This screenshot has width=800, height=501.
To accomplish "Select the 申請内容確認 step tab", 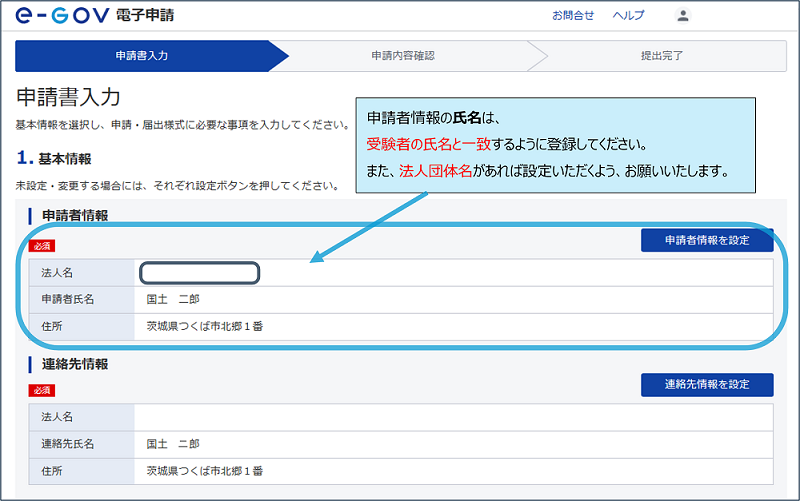I will point(403,56).
